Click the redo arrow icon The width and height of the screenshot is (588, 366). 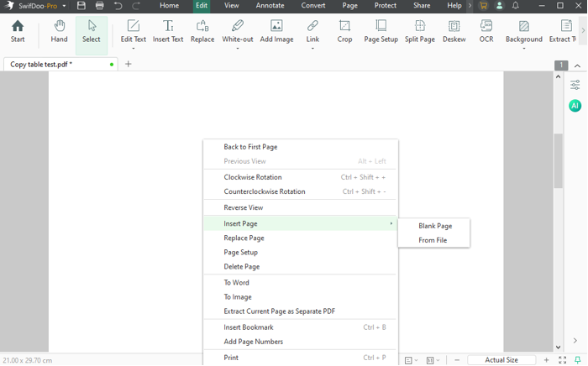click(x=136, y=6)
